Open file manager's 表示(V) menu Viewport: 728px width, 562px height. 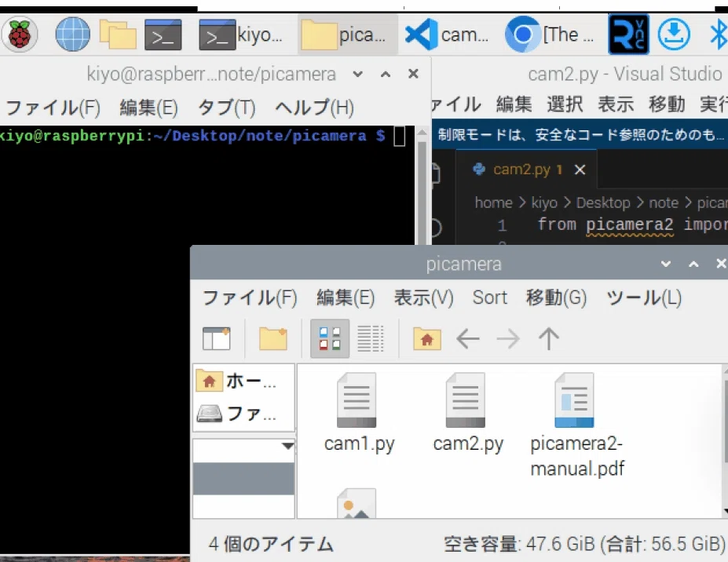[x=423, y=298]
